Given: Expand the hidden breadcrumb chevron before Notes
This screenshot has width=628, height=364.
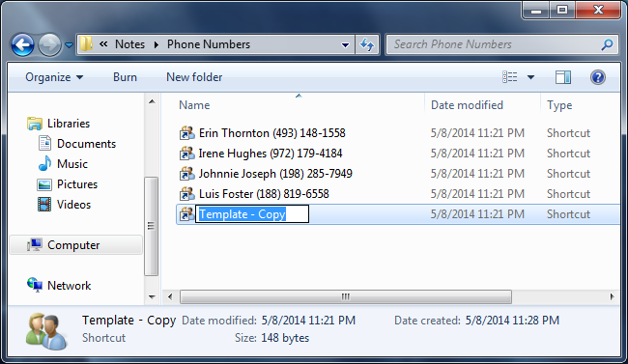Looking at the screenshot, I should (x=103, y=44).
